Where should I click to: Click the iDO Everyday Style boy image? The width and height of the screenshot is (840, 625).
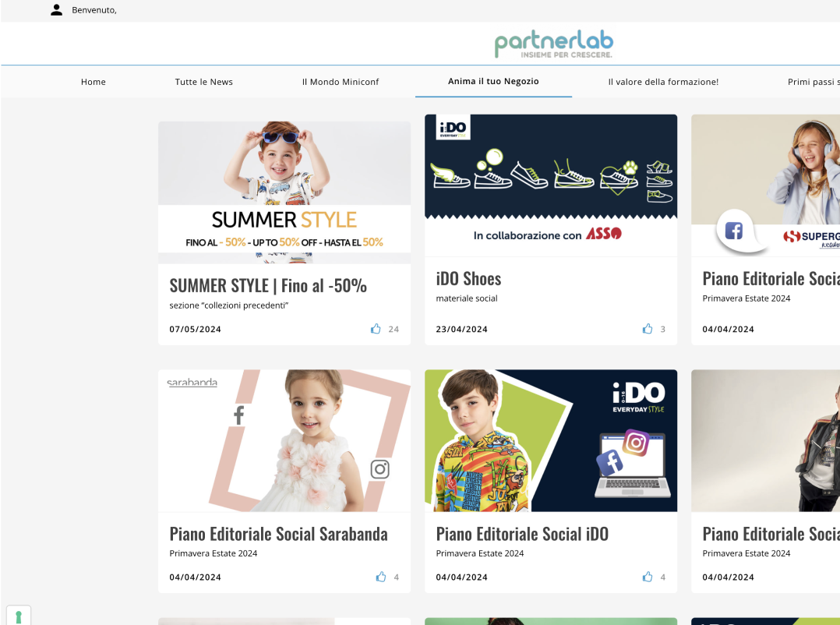coord(551,441)
